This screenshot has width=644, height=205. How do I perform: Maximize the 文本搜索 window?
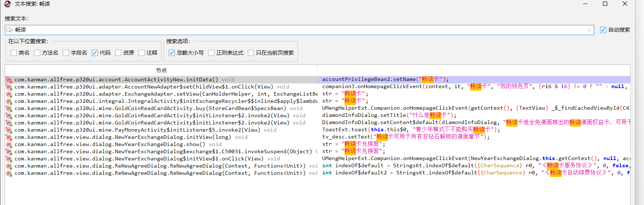pos(605,4)
